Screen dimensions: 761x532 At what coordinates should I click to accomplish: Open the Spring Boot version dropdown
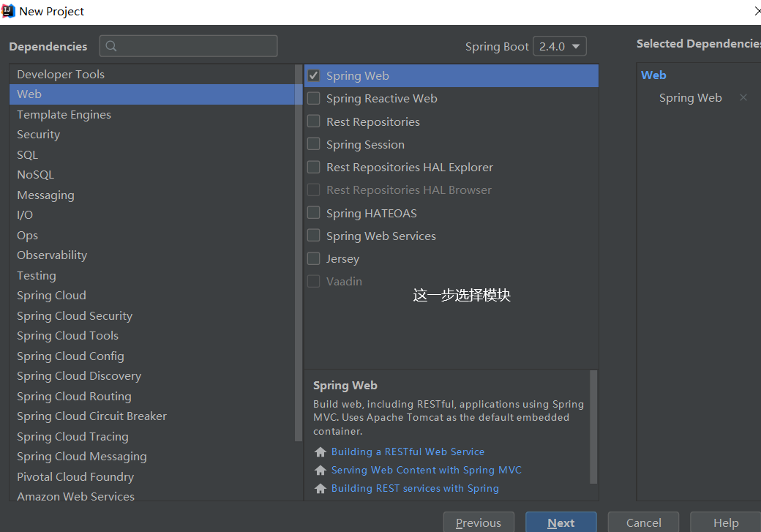560,46
